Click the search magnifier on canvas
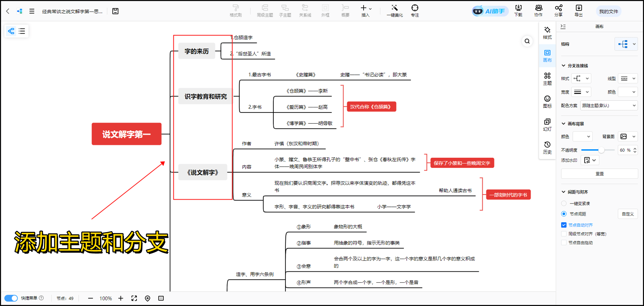Viewport: 644px width, 306px height. 527,41
